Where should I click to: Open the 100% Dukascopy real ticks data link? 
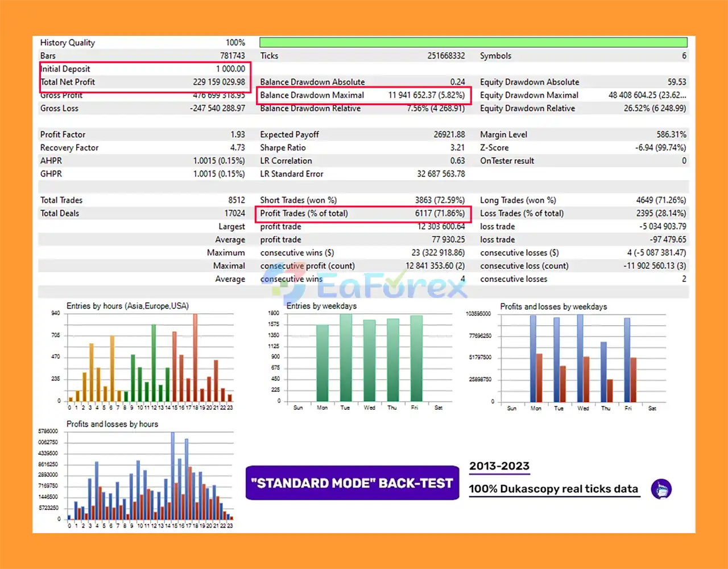(553, 489)
